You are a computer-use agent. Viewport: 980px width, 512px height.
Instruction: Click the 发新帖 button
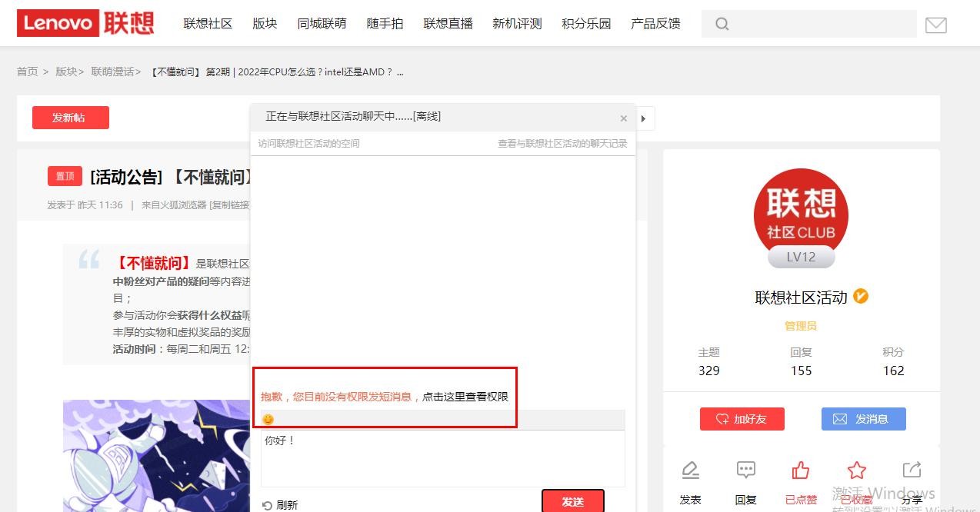coord(71,118)
